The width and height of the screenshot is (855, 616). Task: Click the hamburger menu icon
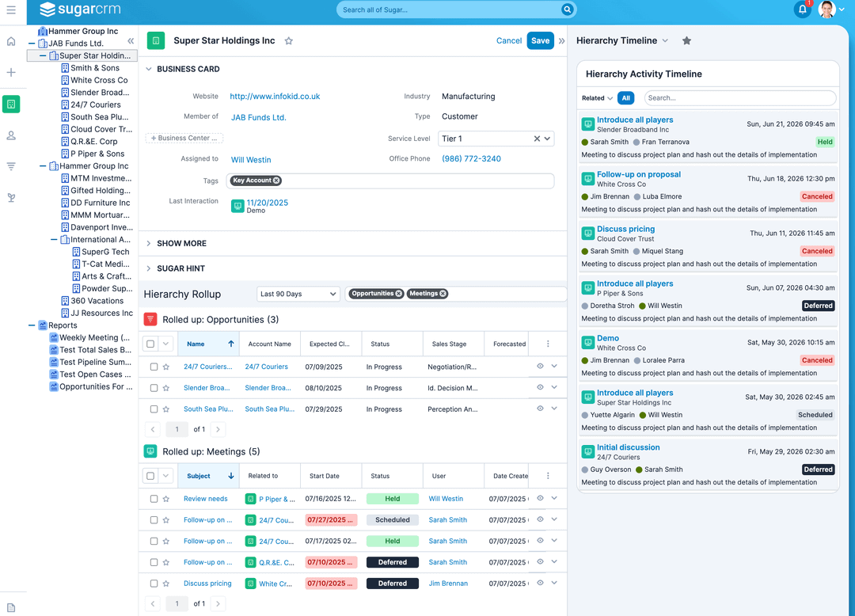11,10
